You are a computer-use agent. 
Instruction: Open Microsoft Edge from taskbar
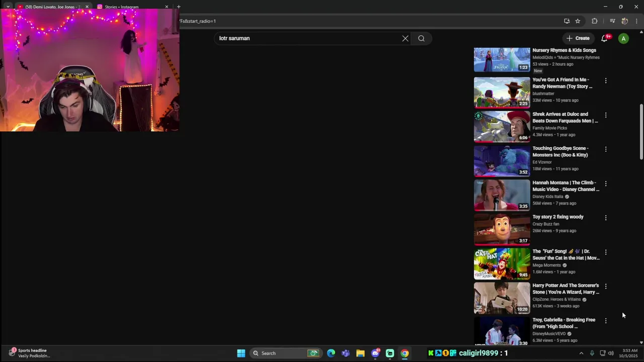331,353
